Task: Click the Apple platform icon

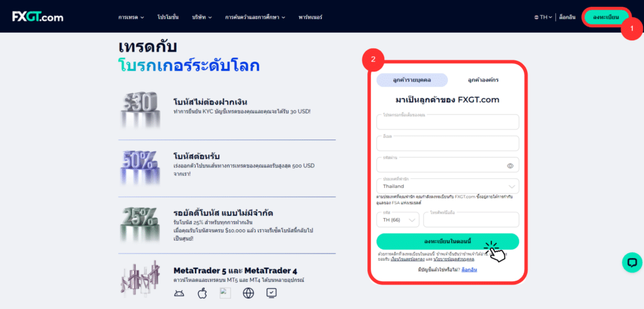Action: tap(202, 293)
